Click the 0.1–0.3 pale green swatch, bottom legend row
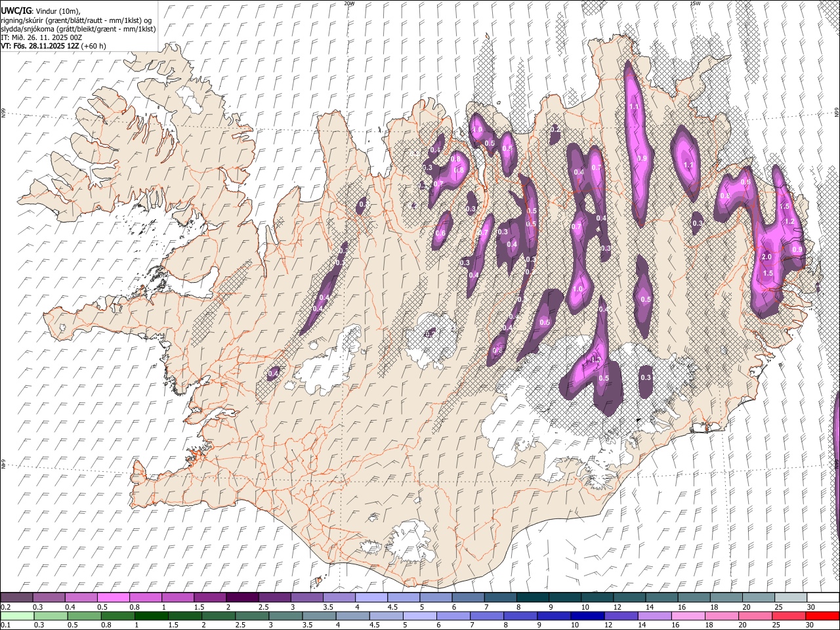This screenshot has height=630, width=840. 17,616
